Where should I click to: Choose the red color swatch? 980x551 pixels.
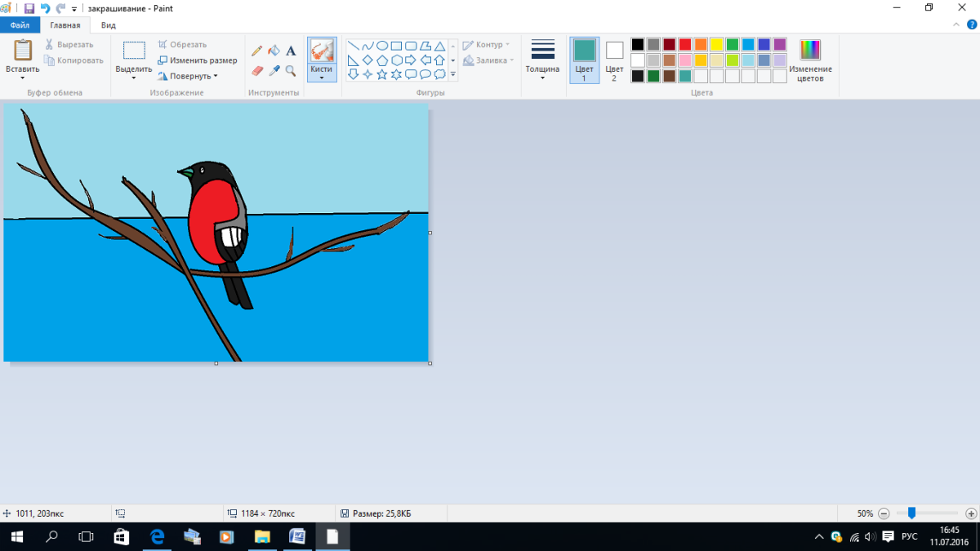tap(685, 44)
